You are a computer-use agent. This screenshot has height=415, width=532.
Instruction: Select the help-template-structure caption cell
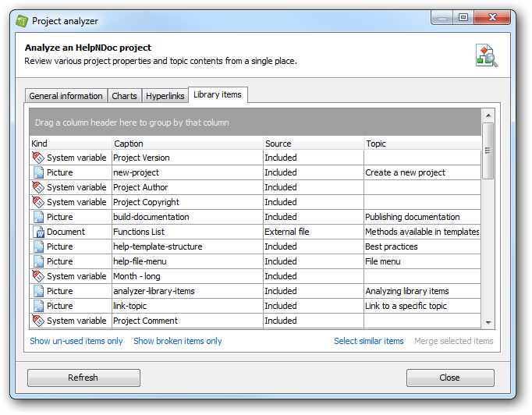point(187,247)
